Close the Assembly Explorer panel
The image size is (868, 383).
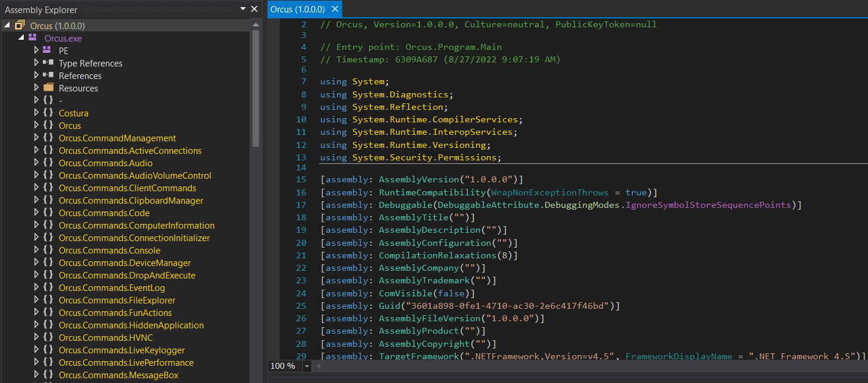tap(254, 9)
